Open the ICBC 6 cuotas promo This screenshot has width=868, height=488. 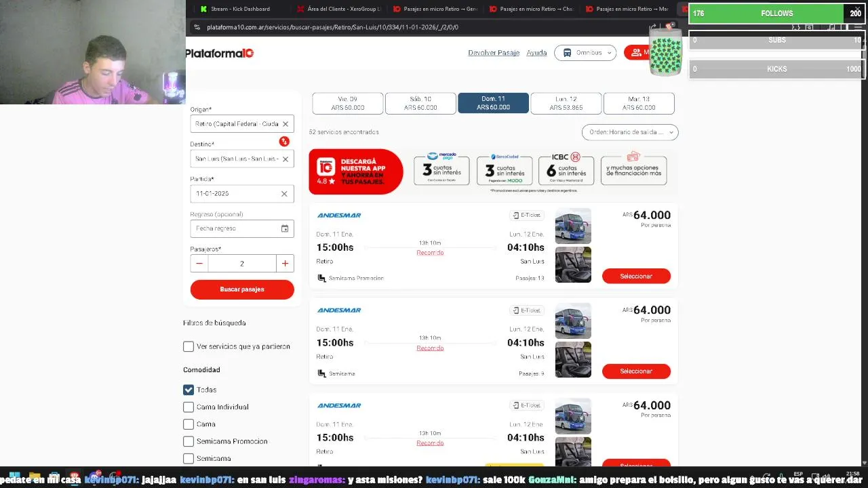pos(566,168)
